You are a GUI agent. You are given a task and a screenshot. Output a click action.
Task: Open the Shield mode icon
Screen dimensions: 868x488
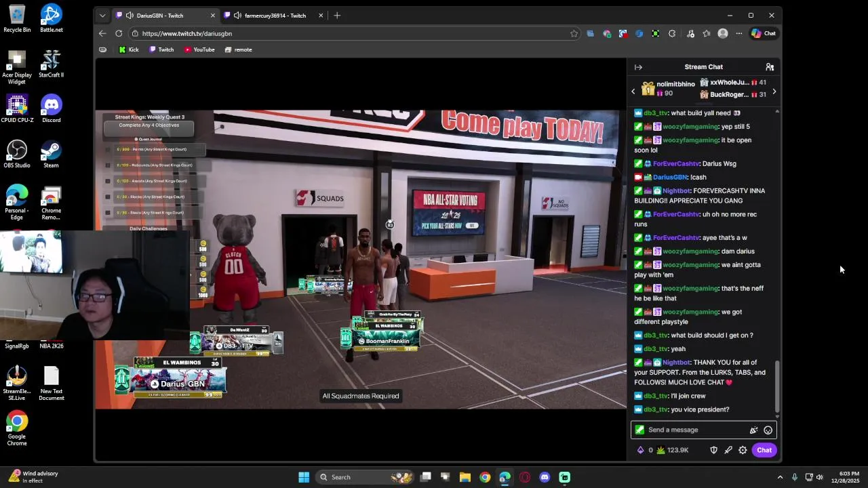pyautogui.click(x=713, y=450)
